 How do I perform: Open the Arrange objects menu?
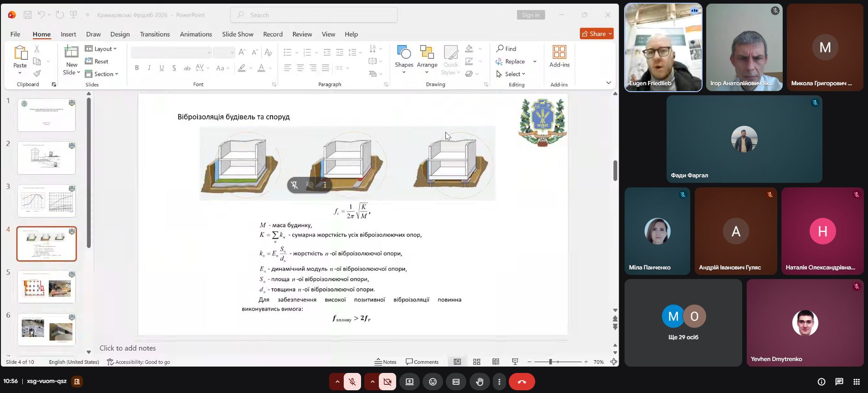[x=427, y=60]
